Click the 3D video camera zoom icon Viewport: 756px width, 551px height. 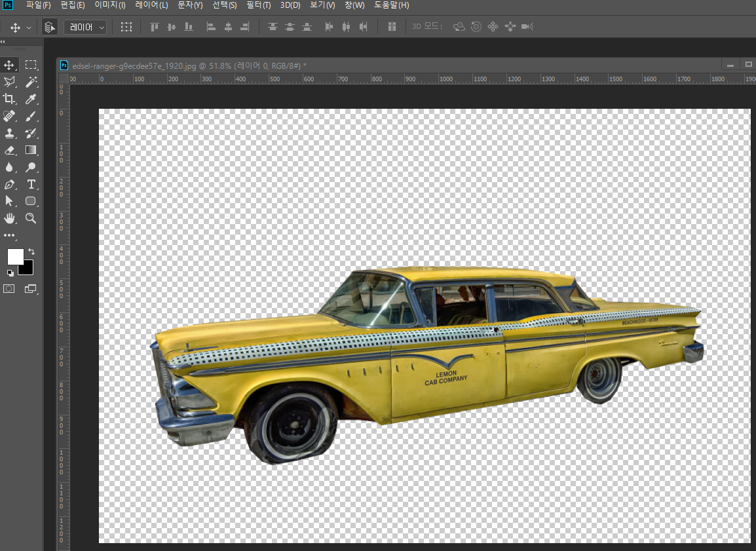527,27
